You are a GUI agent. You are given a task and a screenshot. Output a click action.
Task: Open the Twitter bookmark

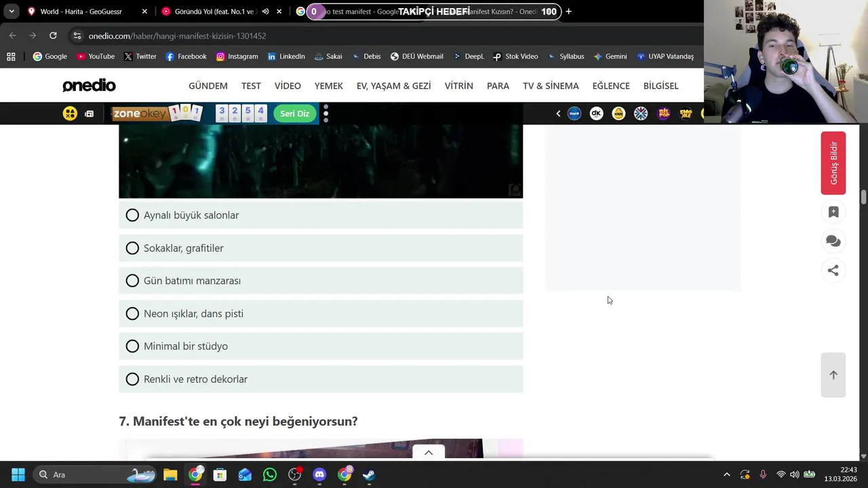(140, 56)
